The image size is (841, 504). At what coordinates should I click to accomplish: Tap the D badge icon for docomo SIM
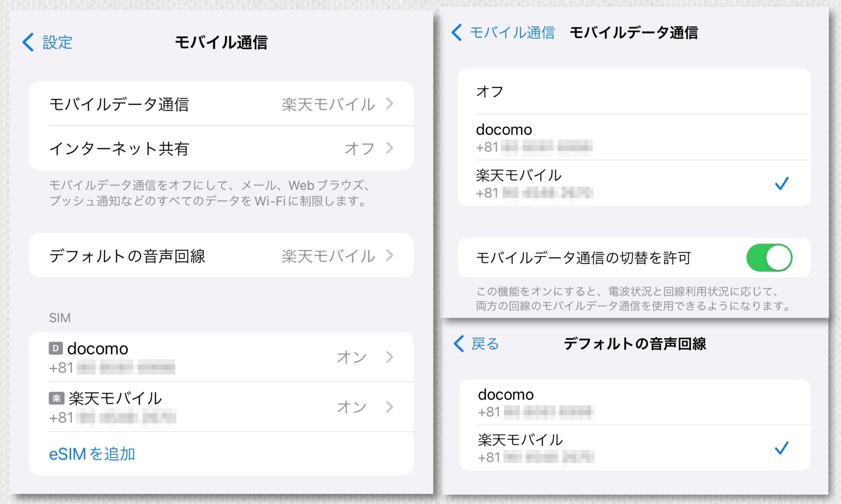(56, 348)
